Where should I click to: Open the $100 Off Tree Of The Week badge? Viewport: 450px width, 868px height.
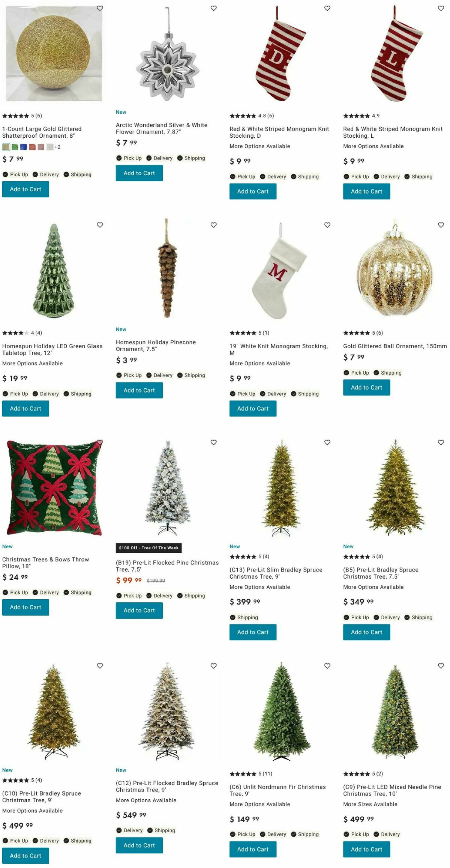(x=148, y=548)
